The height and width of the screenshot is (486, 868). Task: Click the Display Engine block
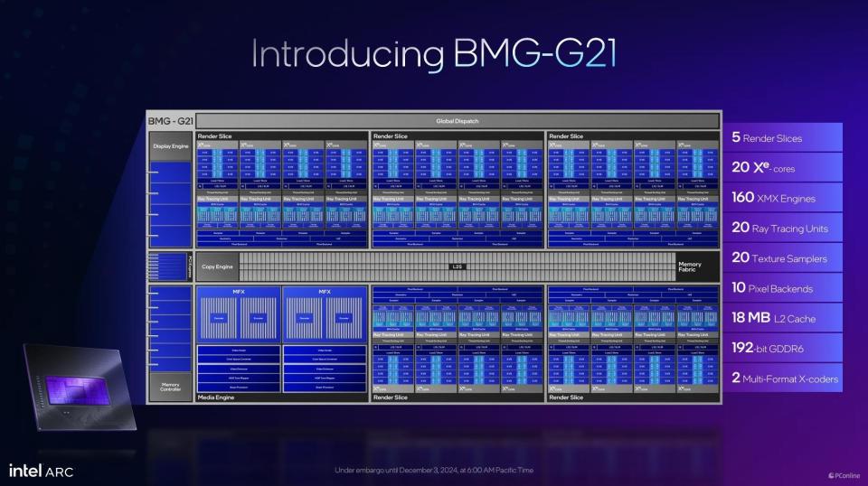click(x=171, y=145)
